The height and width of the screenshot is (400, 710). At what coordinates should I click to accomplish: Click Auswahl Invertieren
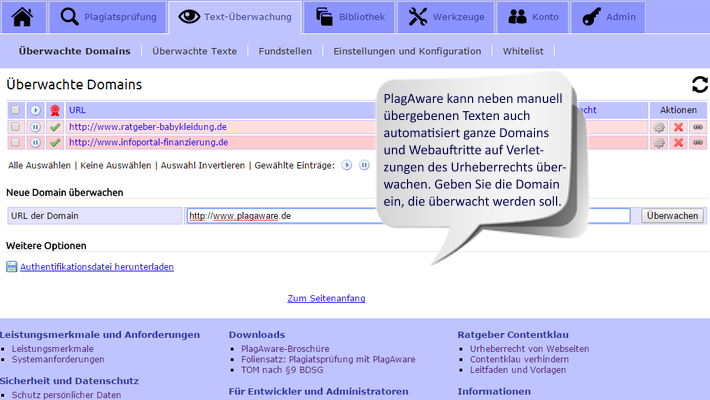click(x=202, y=165)
